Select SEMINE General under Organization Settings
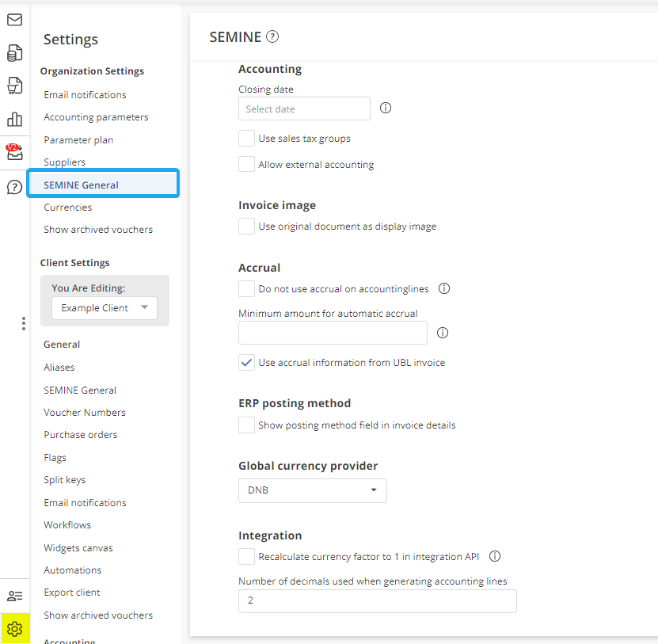Image resolution: width=658 pixels, height=644 pixels. click(x=80, y=184)
